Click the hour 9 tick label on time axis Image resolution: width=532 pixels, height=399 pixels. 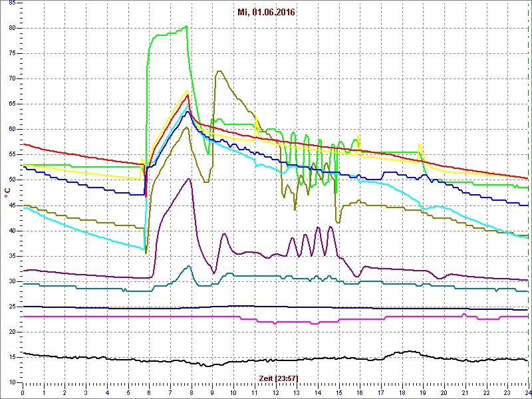click(212, 392)
